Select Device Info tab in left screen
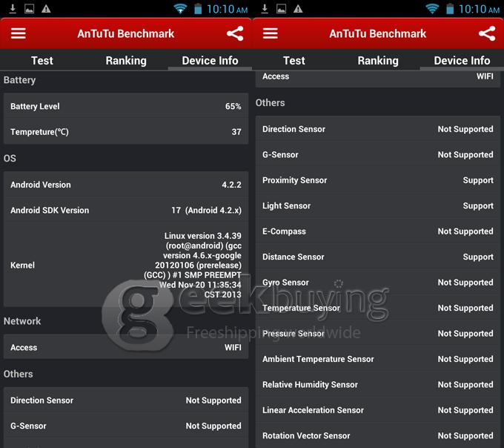 click(x=210, y=61)
